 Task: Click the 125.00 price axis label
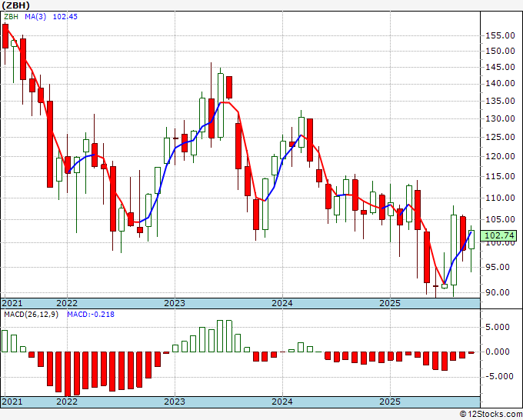(500, 137)
